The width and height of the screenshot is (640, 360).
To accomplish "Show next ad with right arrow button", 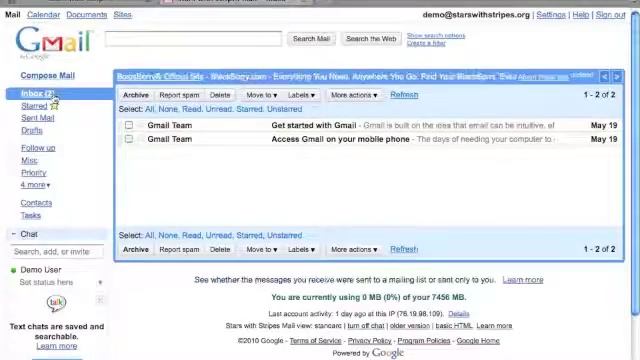I will tap(617, 77).
